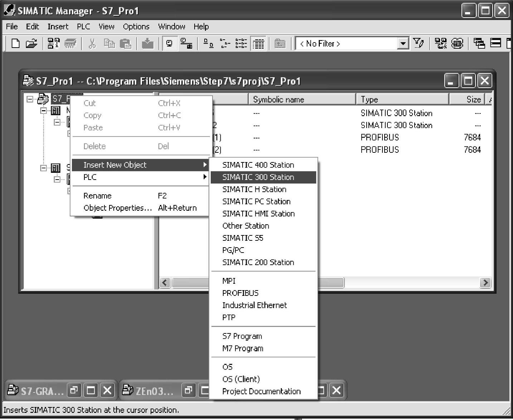Click the scissors Cut icon in the toolbar
The width and height of the screenshot is (513, 420).
pos(92,44)
